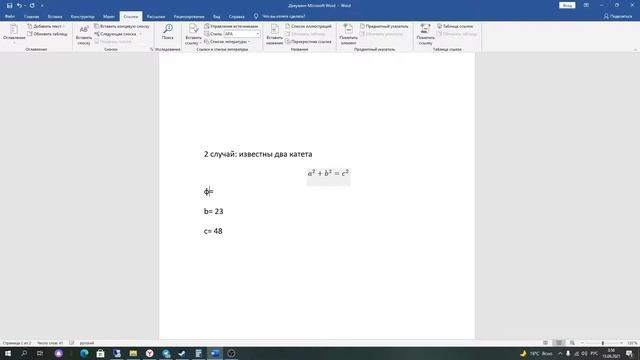The width and height of the screenshot is (640, 360).
Task: Switch to the Рассылки tab
Action: coord(156,17)
